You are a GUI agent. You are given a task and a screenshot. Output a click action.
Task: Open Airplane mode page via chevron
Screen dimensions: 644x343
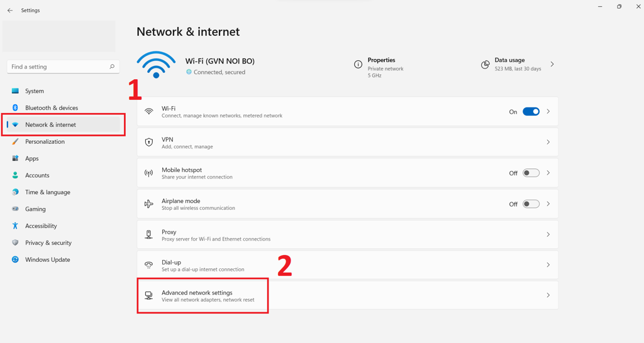548,204
